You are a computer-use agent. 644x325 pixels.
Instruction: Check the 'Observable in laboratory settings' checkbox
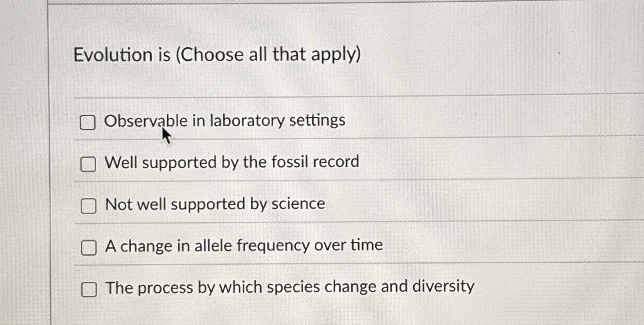[x=88, y=123]
